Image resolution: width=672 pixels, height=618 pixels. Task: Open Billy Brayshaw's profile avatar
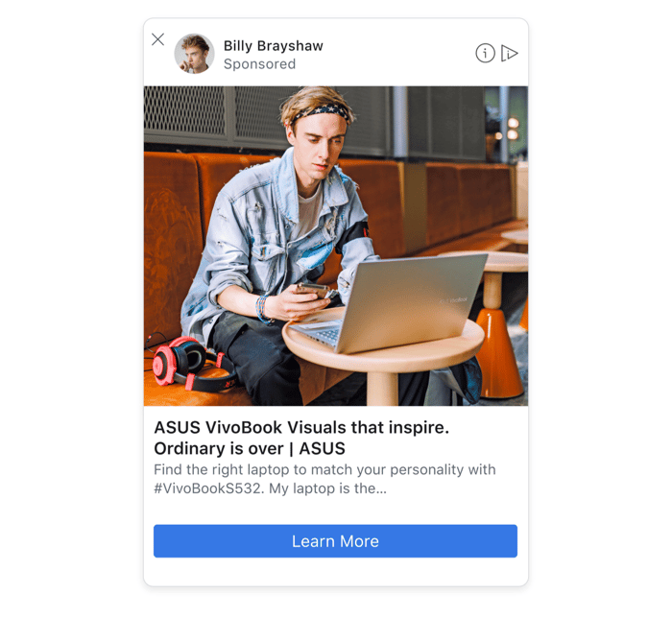click(x=194, y=54)
